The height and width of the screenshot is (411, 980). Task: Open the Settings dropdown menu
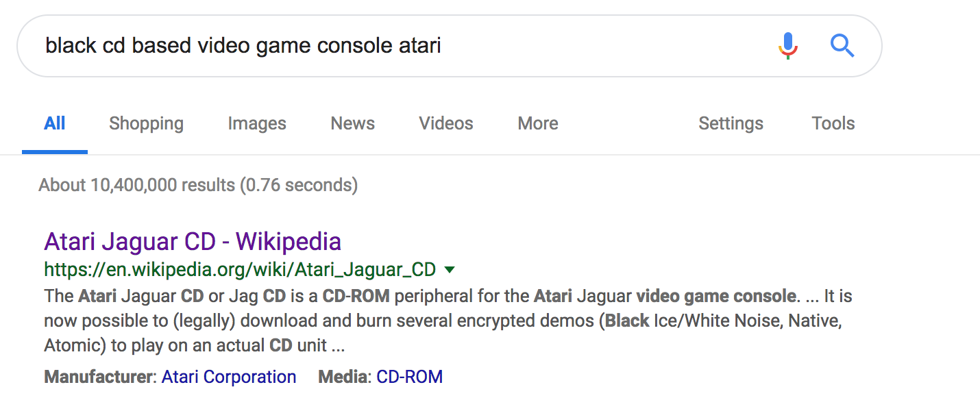tap(731, 123)
